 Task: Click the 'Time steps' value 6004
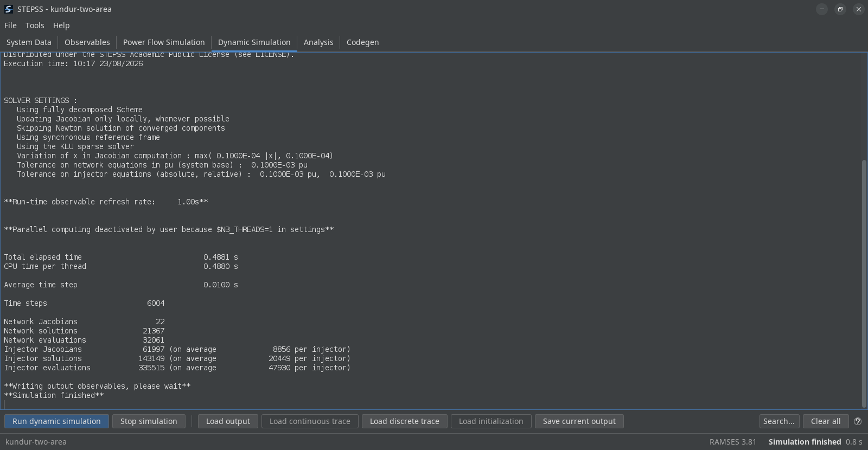coord(156,303)
